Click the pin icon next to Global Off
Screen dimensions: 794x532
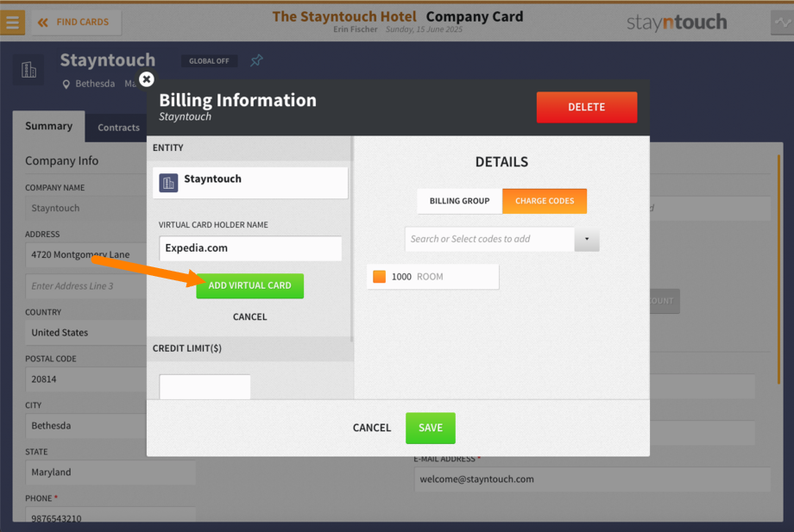(256, 60)
